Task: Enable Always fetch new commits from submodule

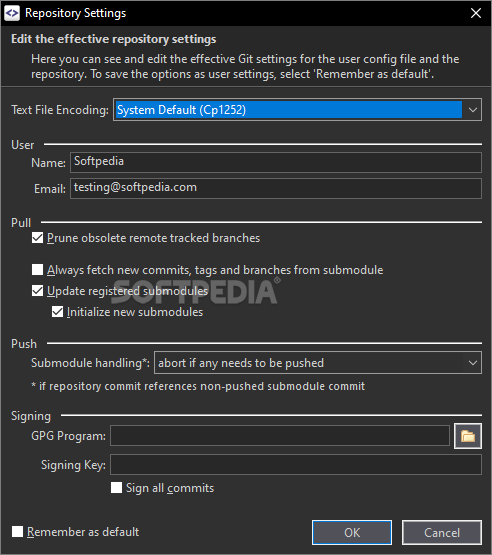Action: click(38, 270)
